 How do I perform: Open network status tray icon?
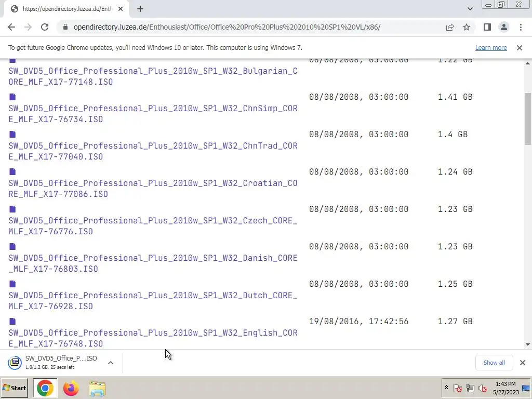tap(470, 388)
